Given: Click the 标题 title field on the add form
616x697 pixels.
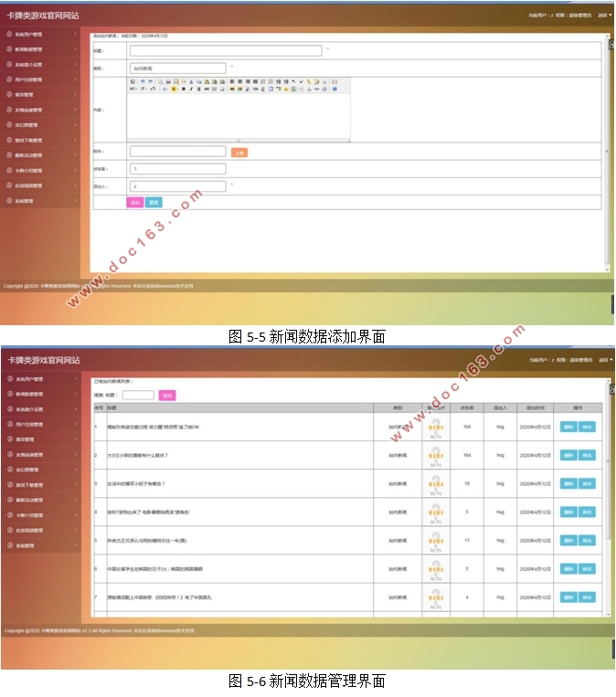Looking at the screenshot, I should click(x=226, y=51).
